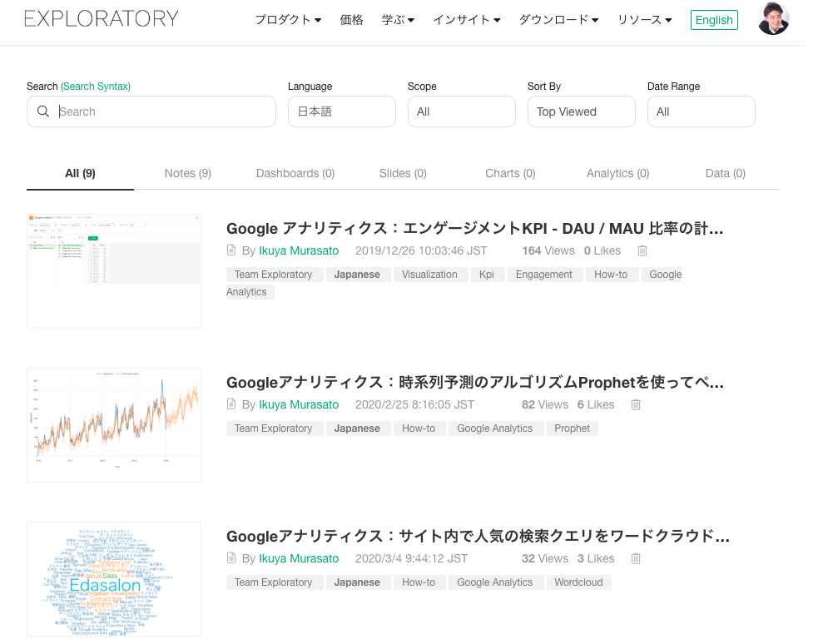Click the Kpi tag

point(487,275)
